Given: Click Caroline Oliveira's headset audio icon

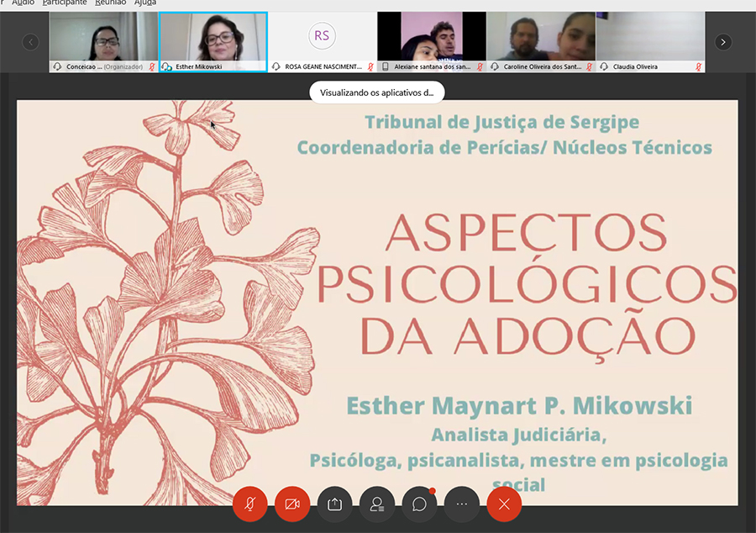Looking at the screenshot, I should pyautogui.click(x=495, y=66).
